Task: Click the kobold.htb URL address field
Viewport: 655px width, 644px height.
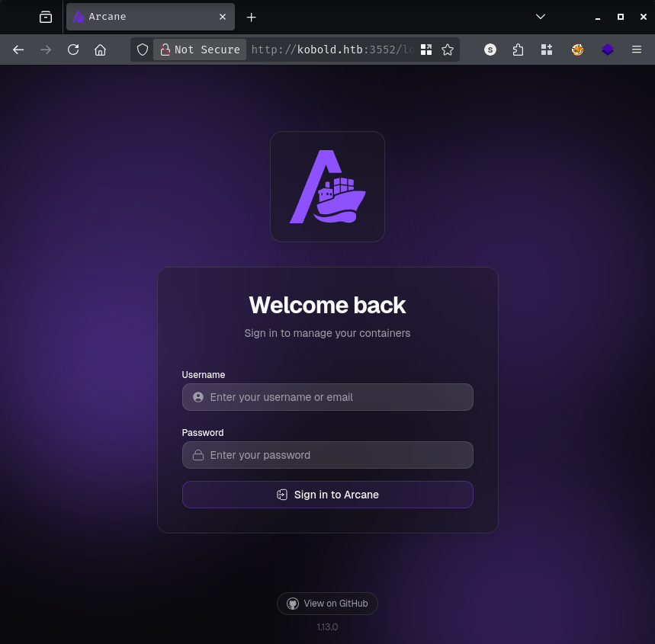Action: click(x=332, y=50)
